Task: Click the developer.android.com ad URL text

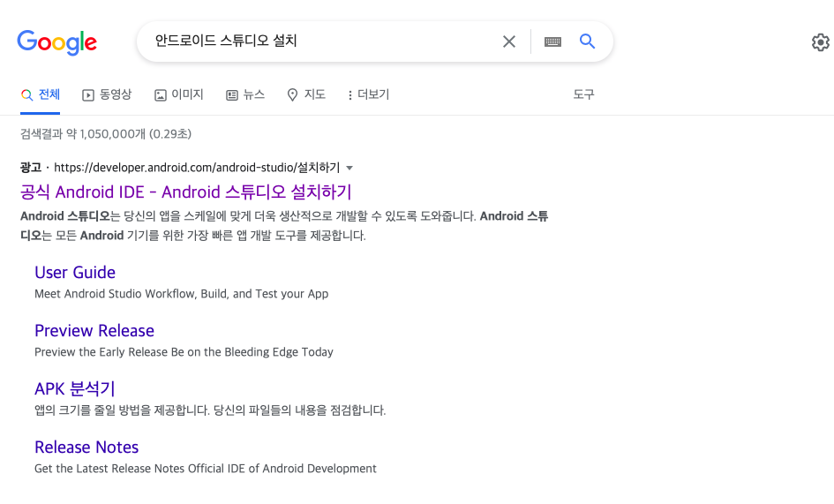Action: pos(197,168)
